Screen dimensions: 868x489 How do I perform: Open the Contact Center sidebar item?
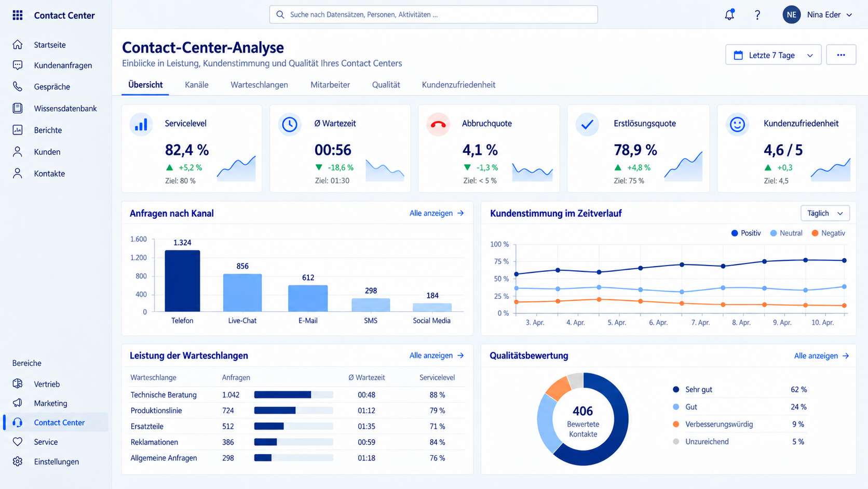[x=56, y=422]
